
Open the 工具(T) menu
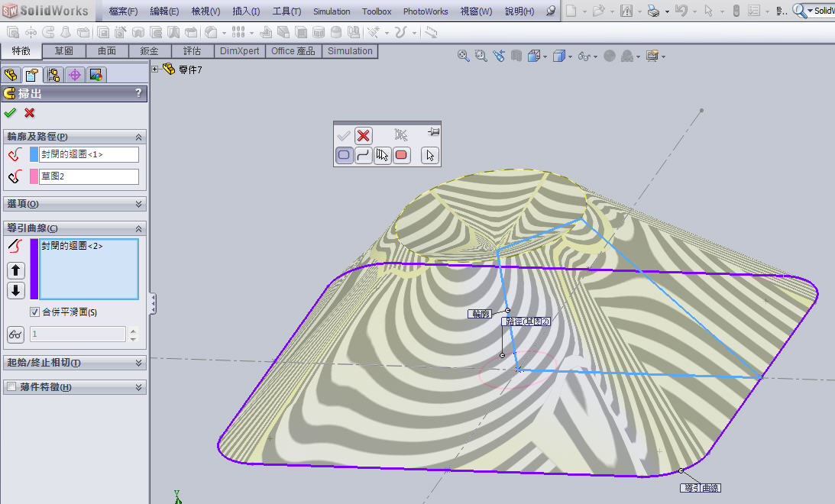286,11
